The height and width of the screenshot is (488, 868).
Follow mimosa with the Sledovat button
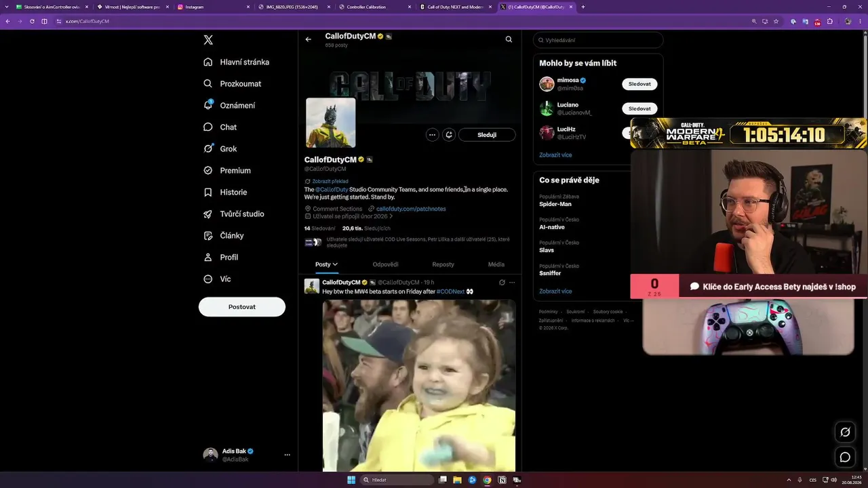pyautogui.click(x=639, y=84)
